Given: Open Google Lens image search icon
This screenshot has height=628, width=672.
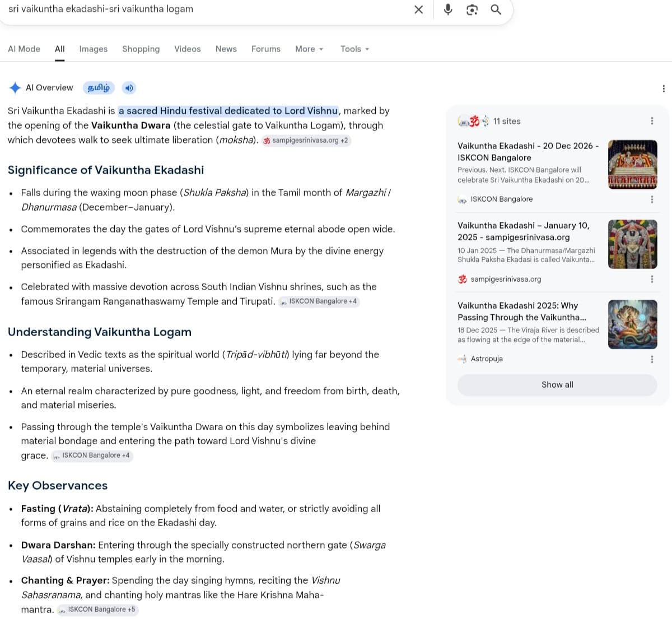Looking at the screenshot, I should click(472, 10).
